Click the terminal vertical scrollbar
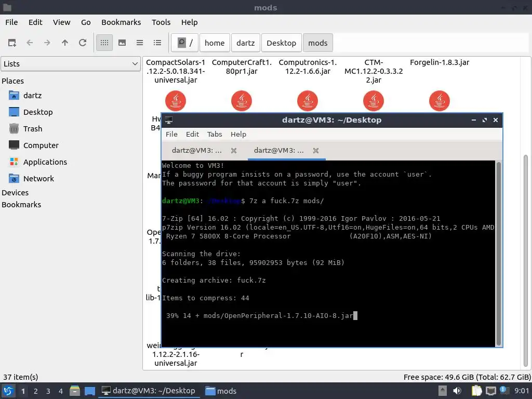 pyautogui.click(x=499, y=253)
